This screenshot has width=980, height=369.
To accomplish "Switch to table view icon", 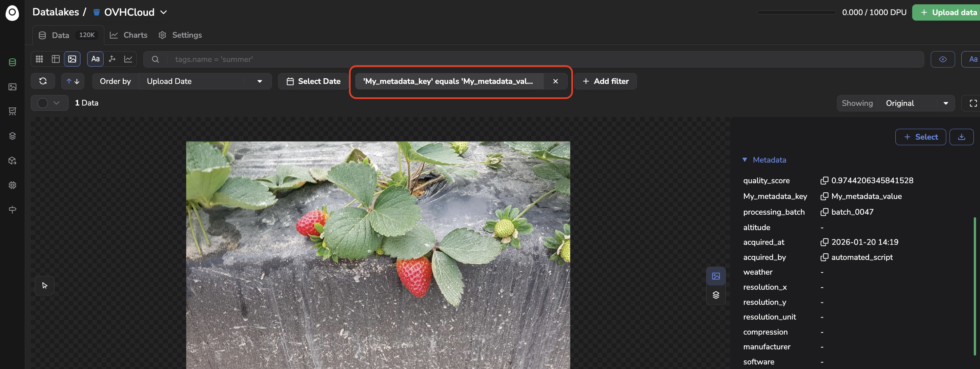I will tap(56, 59).
